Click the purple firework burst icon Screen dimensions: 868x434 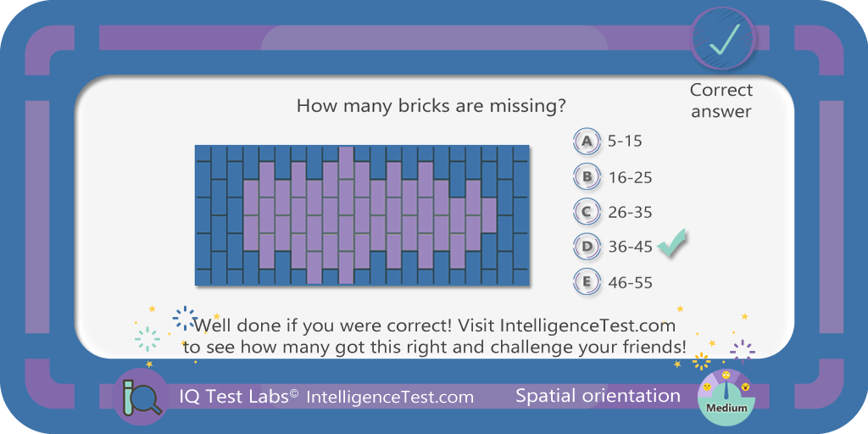click(743, 352)
